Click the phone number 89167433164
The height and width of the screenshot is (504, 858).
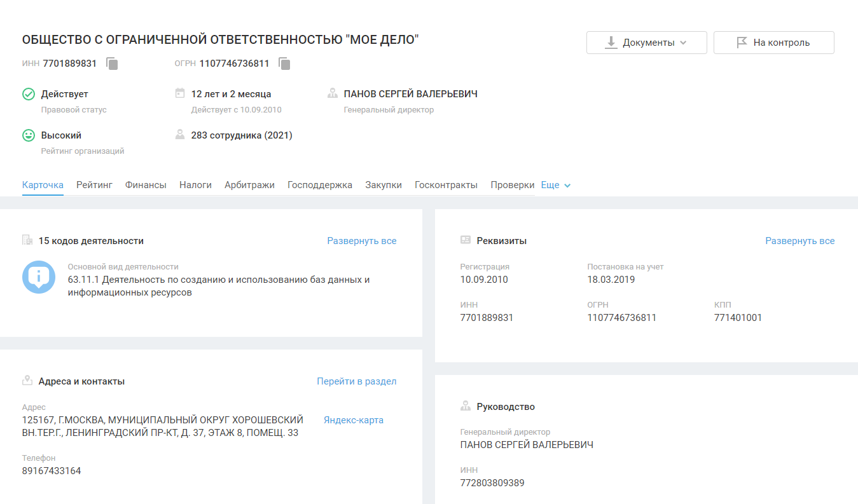coord(52,471)
